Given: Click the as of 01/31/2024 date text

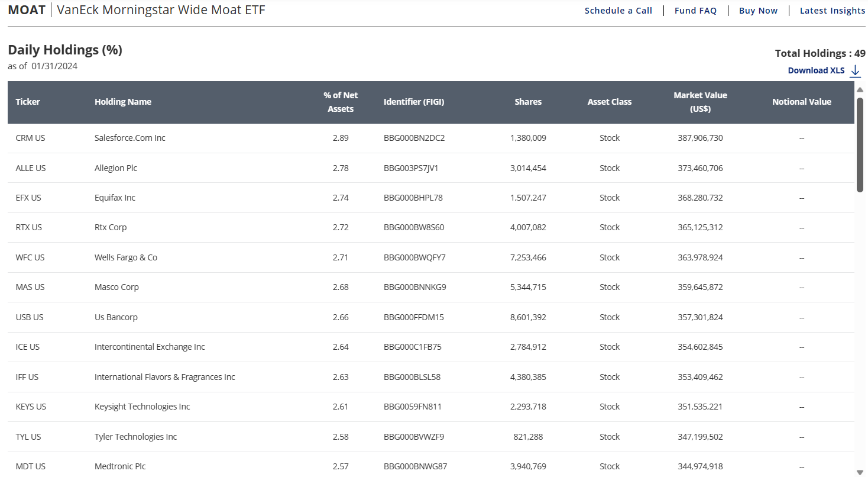Looking at the screenshot, I should pyautogui.click(x=43, y=66).
